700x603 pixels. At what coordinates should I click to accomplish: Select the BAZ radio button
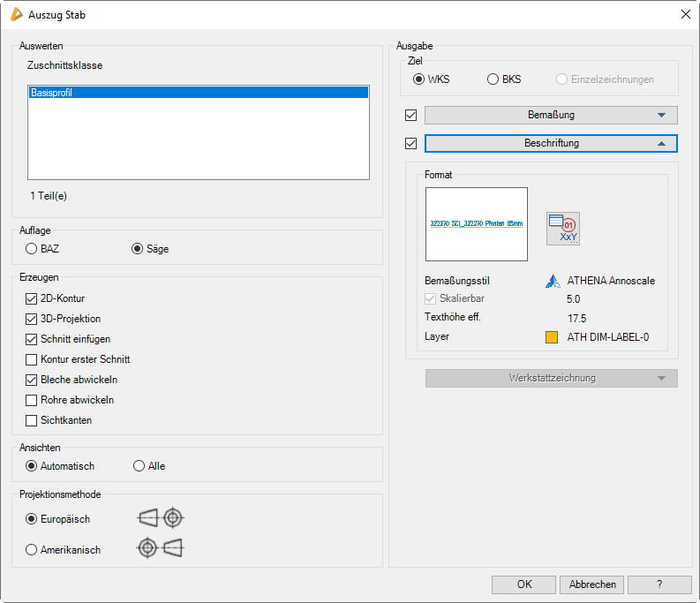(32, 249)
